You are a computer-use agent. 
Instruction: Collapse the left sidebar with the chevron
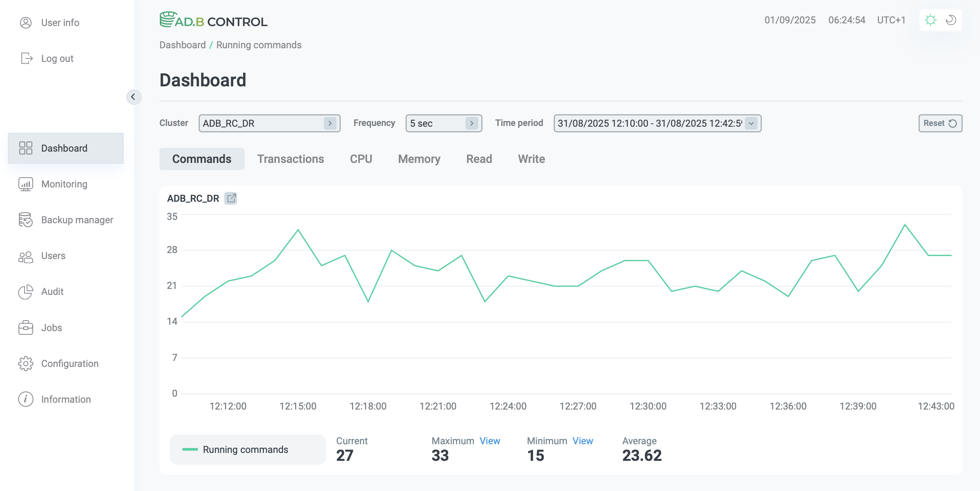134,97
